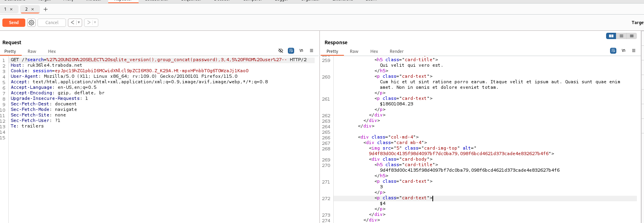Open Response viewer hamburger menu
The image size is (644, 223).
point(634,51)
